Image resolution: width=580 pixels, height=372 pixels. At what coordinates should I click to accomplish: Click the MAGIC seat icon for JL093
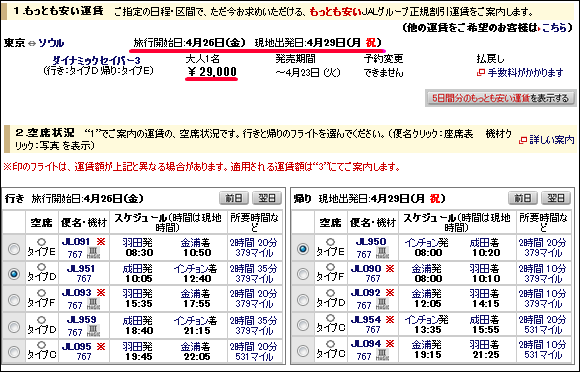[93, 304]
